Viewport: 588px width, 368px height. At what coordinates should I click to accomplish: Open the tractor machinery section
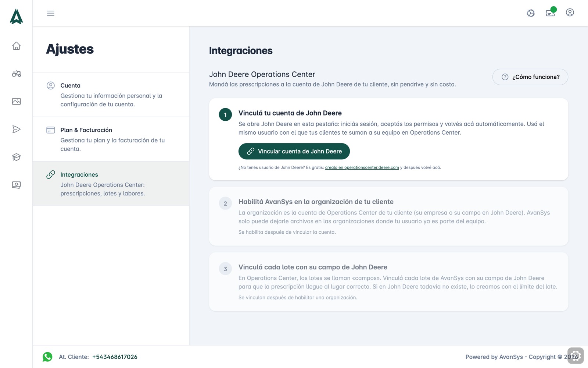16,74
